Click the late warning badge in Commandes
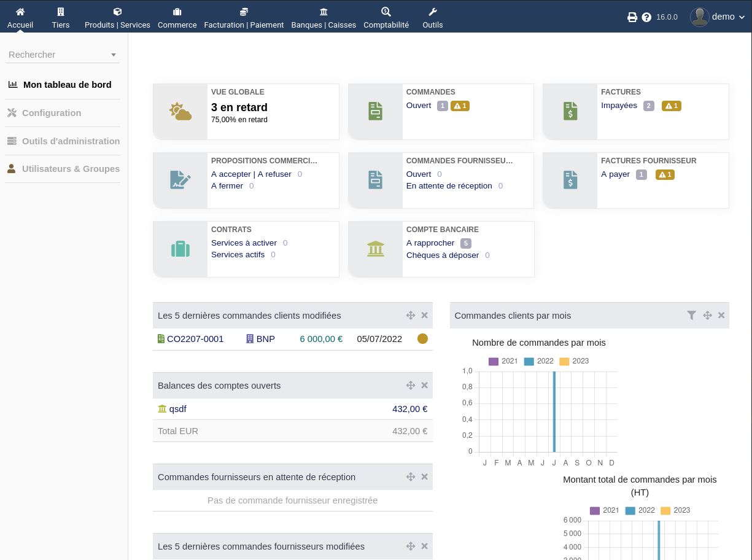 coord(460,106)
